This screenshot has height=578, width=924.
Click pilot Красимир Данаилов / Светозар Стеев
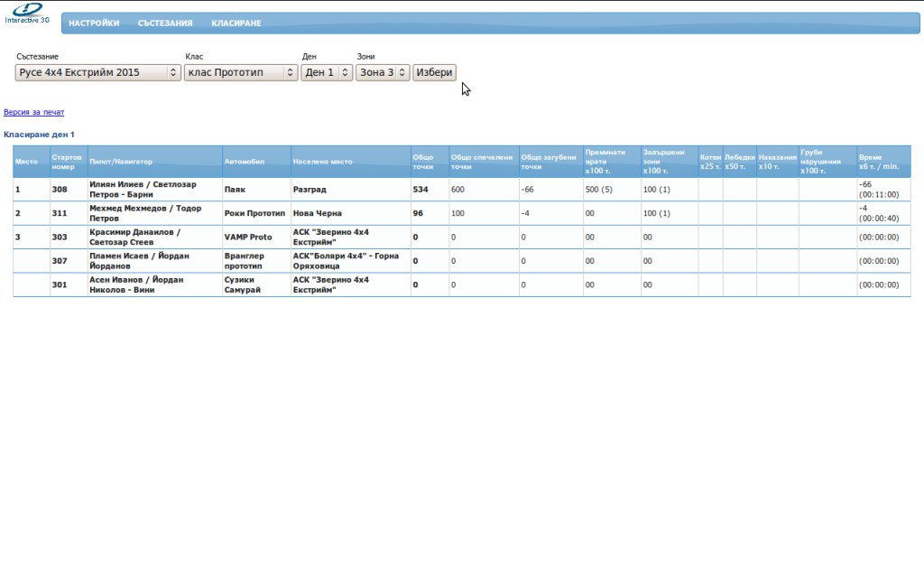(155, 238)
